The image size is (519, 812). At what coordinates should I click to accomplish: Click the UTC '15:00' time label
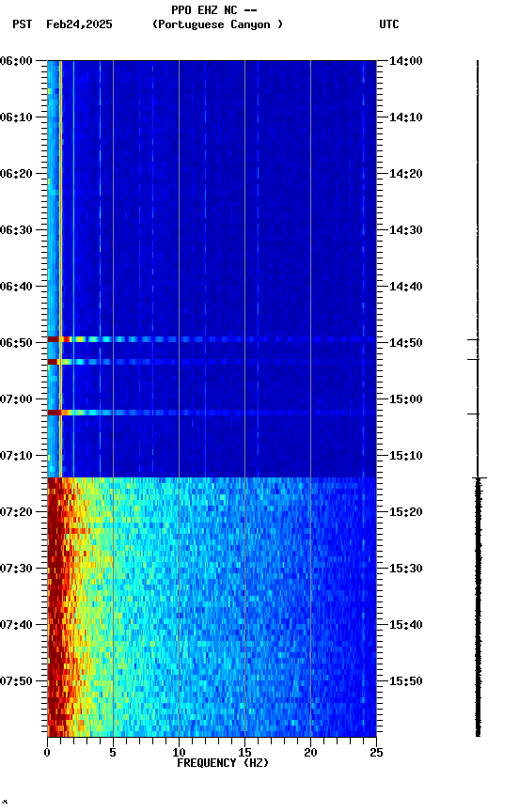(406, 399)
